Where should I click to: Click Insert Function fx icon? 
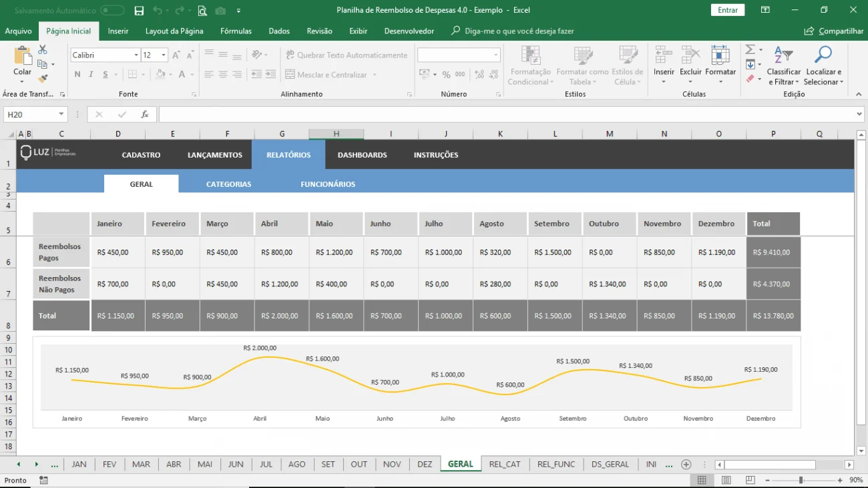coord(145,115)
